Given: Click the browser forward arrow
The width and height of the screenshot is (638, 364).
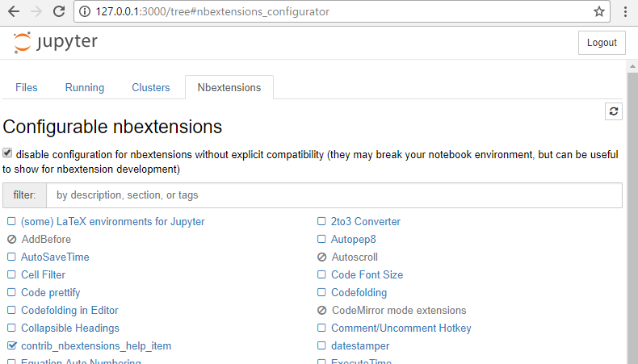Looking at the screenshot, I should point(36,12).
